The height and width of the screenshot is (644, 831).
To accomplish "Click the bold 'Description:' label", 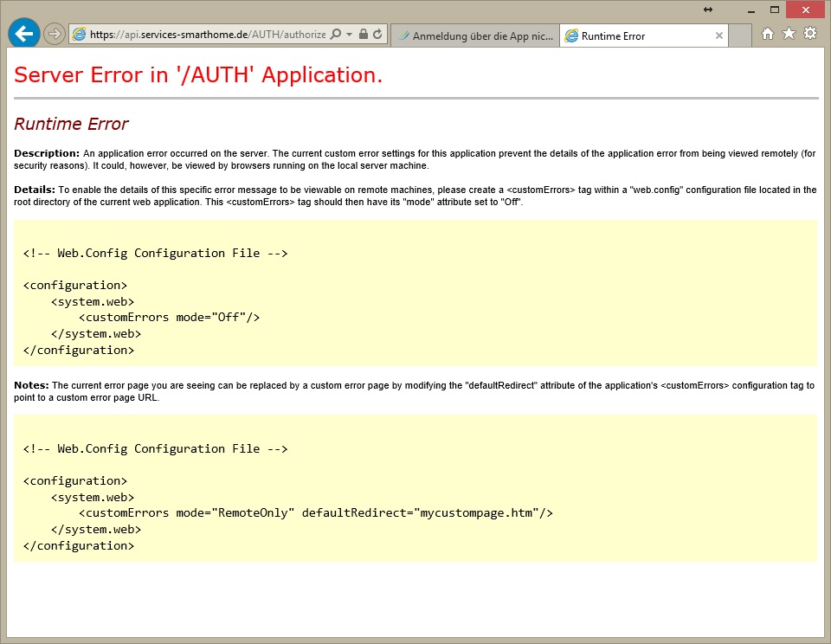I will (x=47, y=153).
